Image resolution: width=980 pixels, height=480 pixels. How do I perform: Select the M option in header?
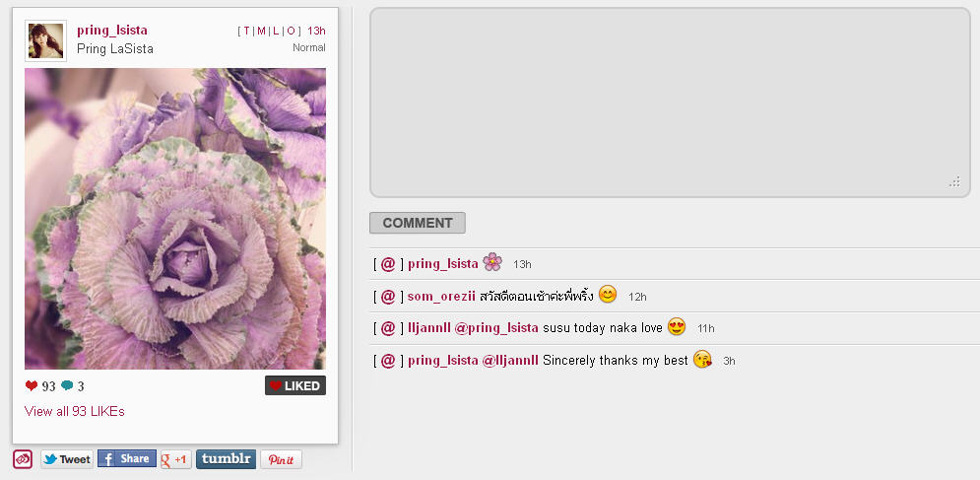tap(261, 31)
